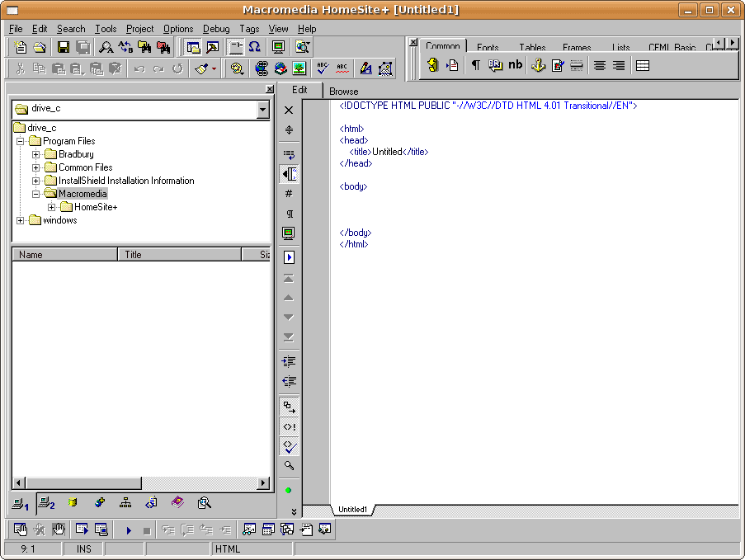The image size is (745, 560).
Task: Click the paintbrush CodeSweeper icon
Action: (201, 69)
